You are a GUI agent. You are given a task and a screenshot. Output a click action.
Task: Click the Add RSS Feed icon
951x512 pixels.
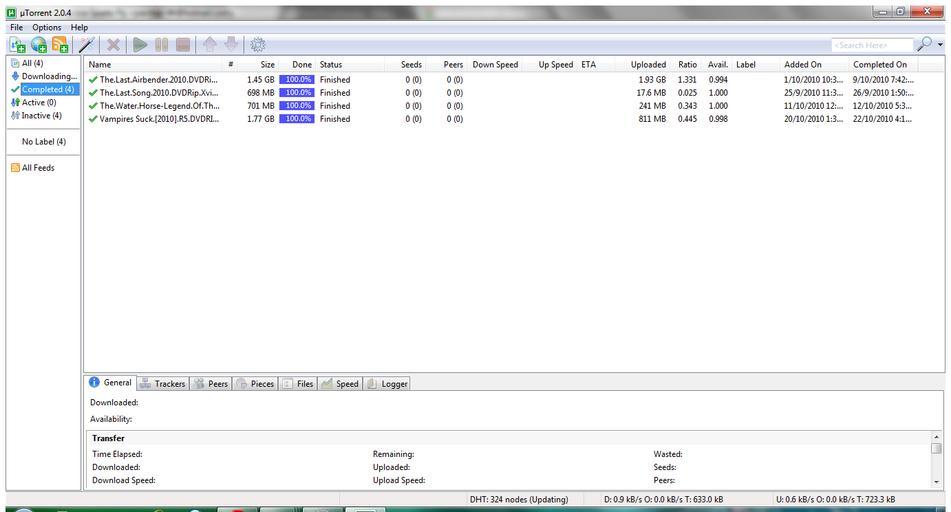[60, 45]
